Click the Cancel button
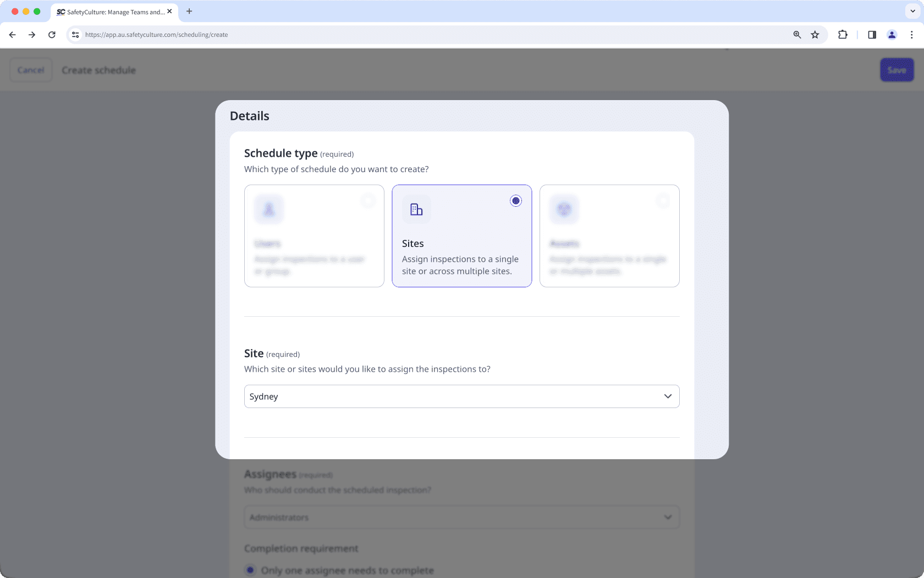The width and height of the screenshot is (924, 578). 31,70
